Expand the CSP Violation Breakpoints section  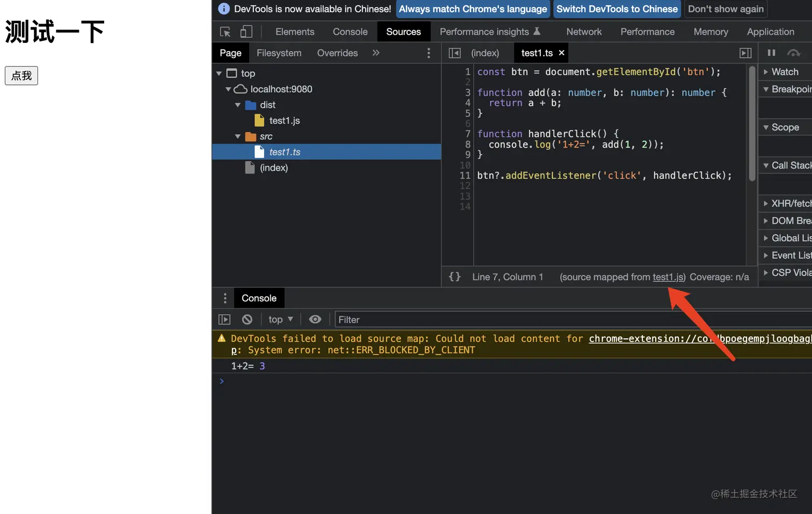pyautogui.click(x=766, y=273)
